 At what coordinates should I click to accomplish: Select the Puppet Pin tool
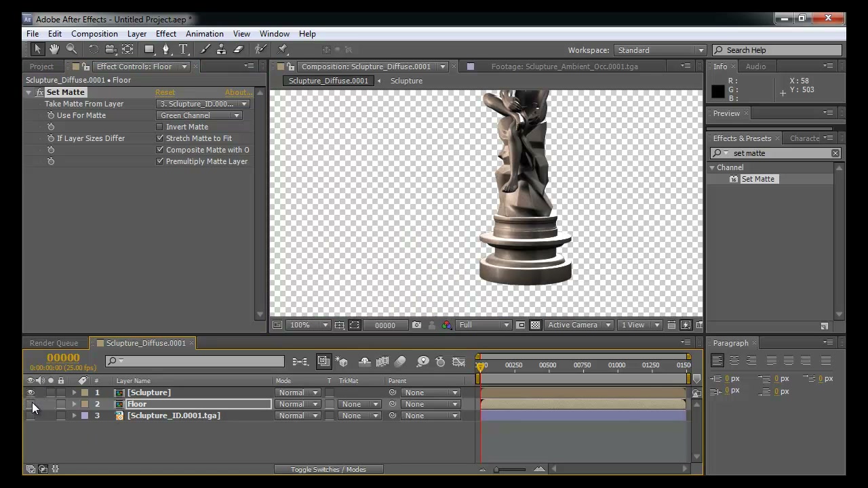click(x=283, y=49)
